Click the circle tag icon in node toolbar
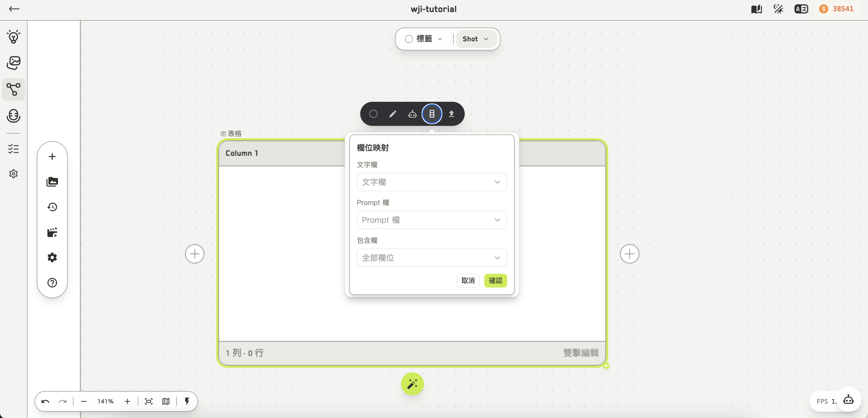 click(373, 114)
